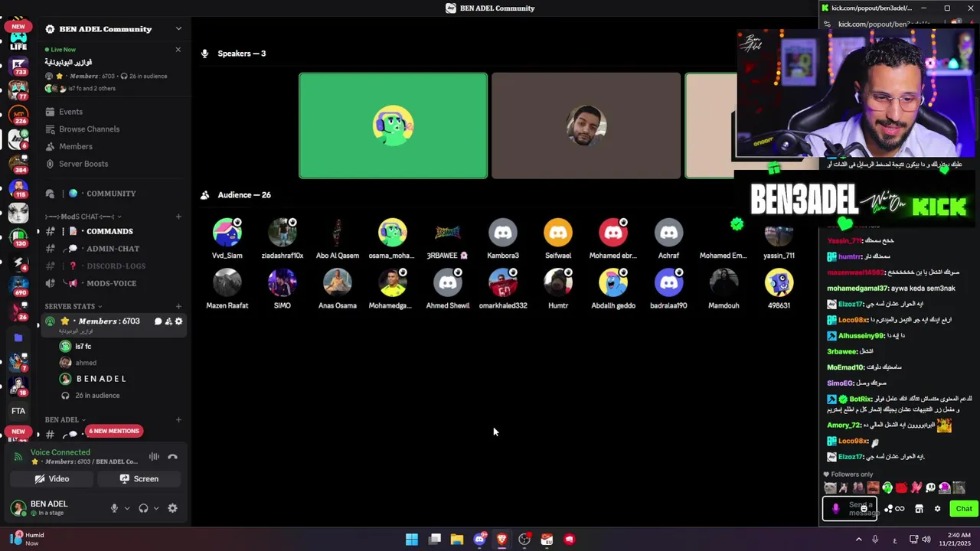
Task: Click the green headset emote in Kick
Action: tap(887, 487)
